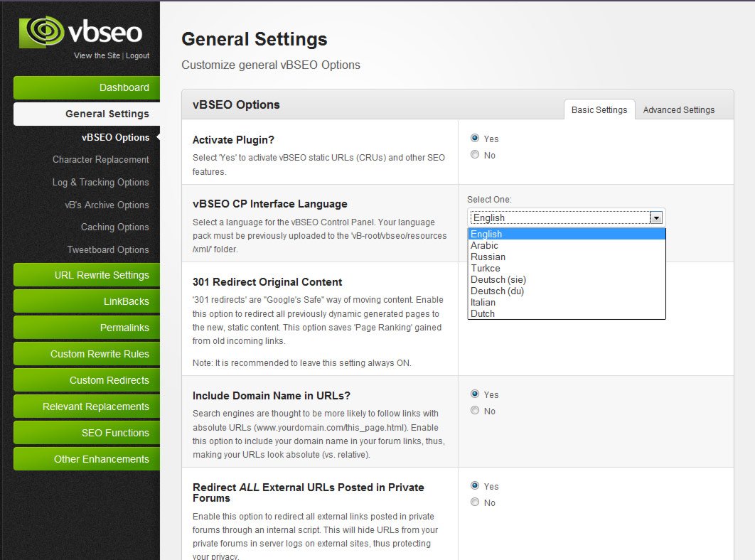Image resolution: width=755 pixels, height=560 pixels.
Task: Choose Arabic in the language list
Action: point(566,246)
